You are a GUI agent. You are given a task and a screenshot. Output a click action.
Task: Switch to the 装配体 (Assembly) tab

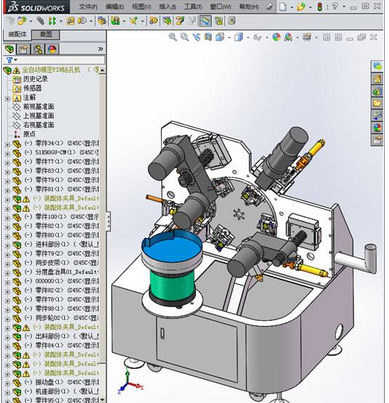point(17,34)
